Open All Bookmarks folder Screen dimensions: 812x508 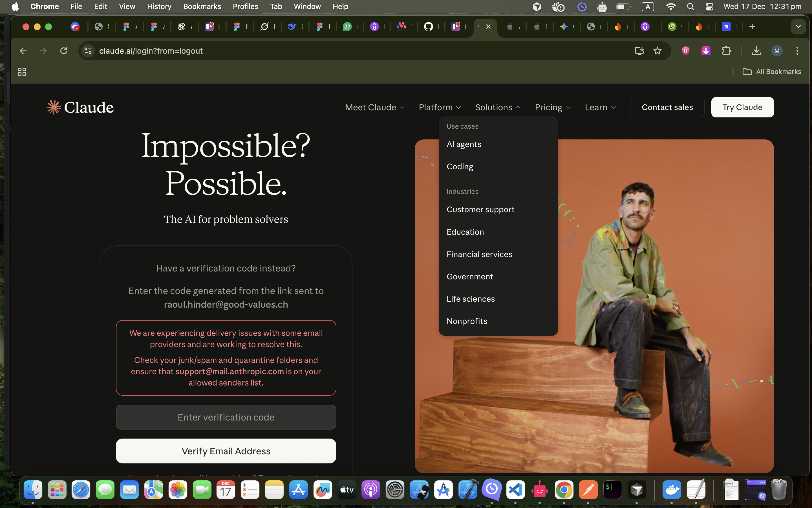tap(772, 72)
